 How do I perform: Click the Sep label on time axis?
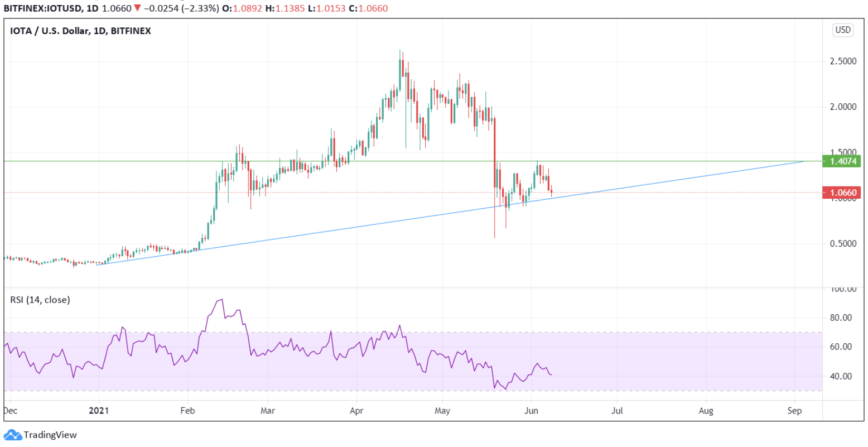click(x=794, y=411)
